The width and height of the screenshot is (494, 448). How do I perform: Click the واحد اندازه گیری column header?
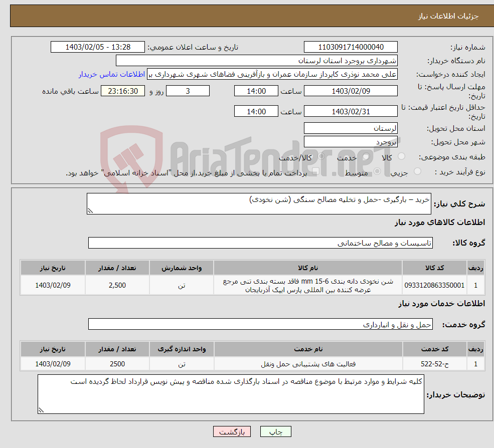[x=182, y=349]
